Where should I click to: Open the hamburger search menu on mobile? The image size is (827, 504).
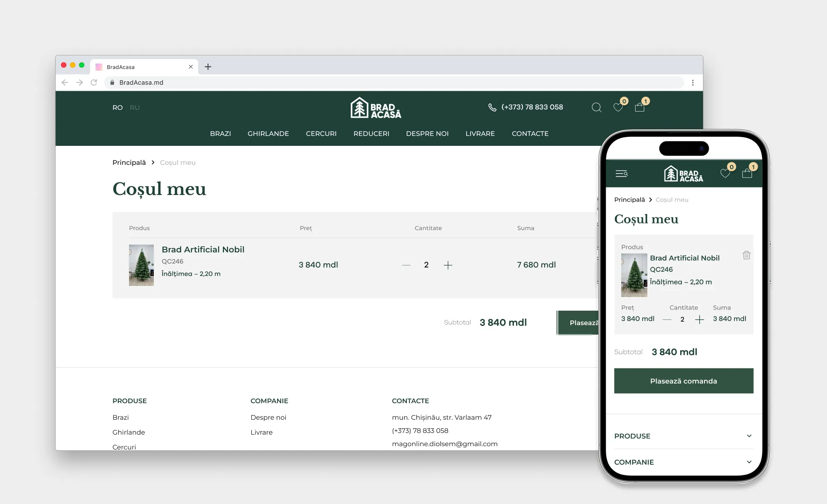tap(621, 174)
